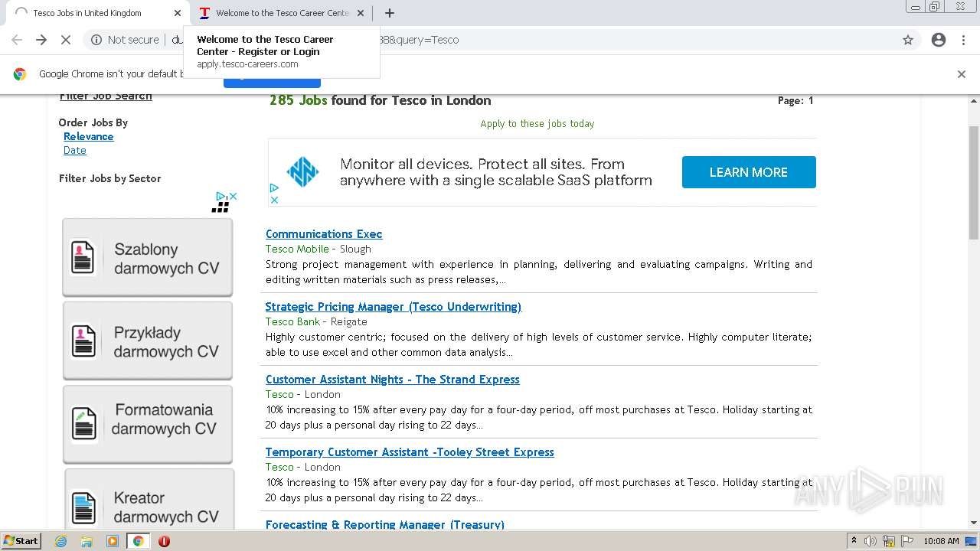Bookmark this page with the star
The width and height of the screenshot is (980, 551).
tap(908, 40)
